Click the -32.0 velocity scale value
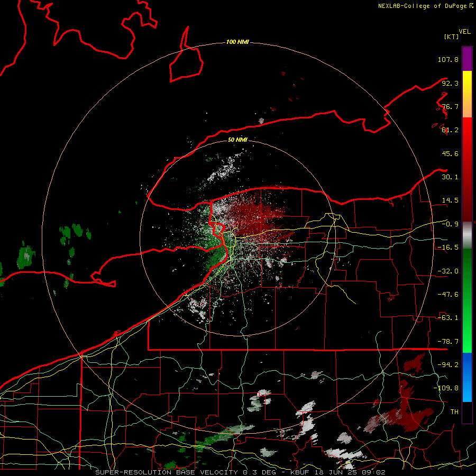Viewport: 476px width, 476px height. point(448,271)
